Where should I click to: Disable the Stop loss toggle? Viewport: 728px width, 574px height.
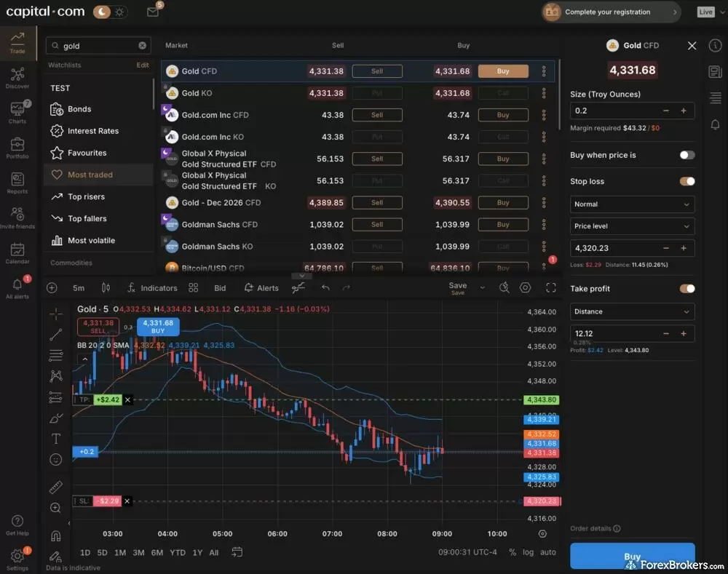pyautogui.click(x=687, y=181)
